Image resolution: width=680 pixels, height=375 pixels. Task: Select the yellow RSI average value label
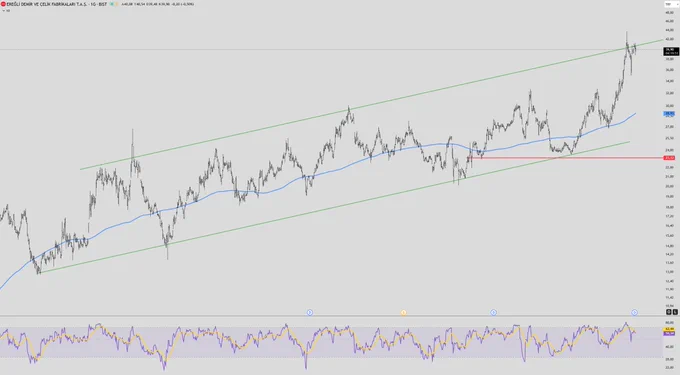tap(669, 329)
